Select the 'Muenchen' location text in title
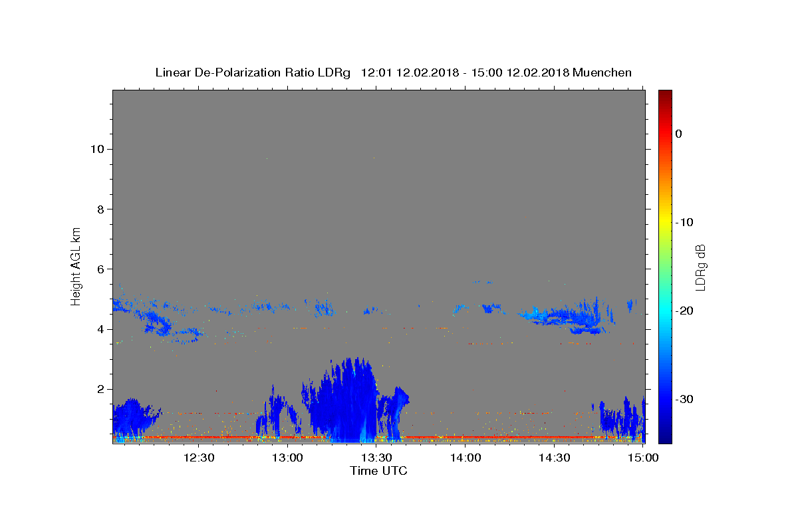The height and width of the screenshot is (532, 798). pyautogui.click(x=602, y=72)
